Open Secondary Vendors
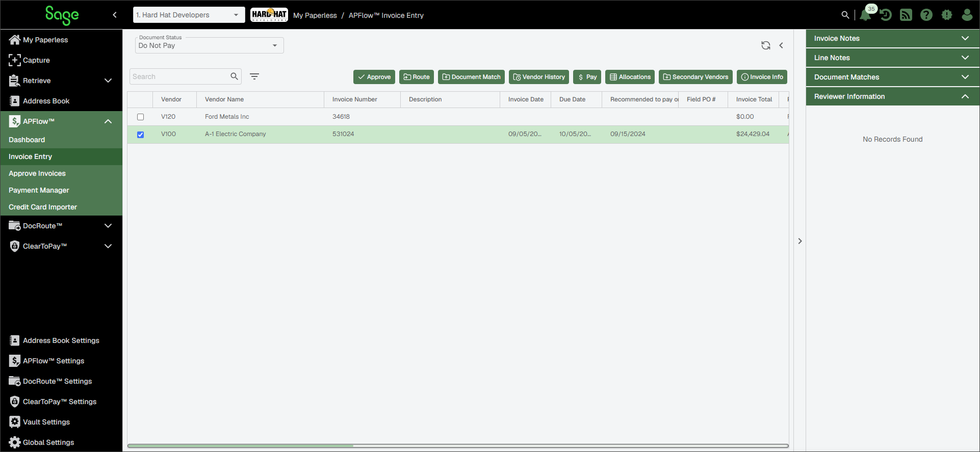 click(695, 77)
